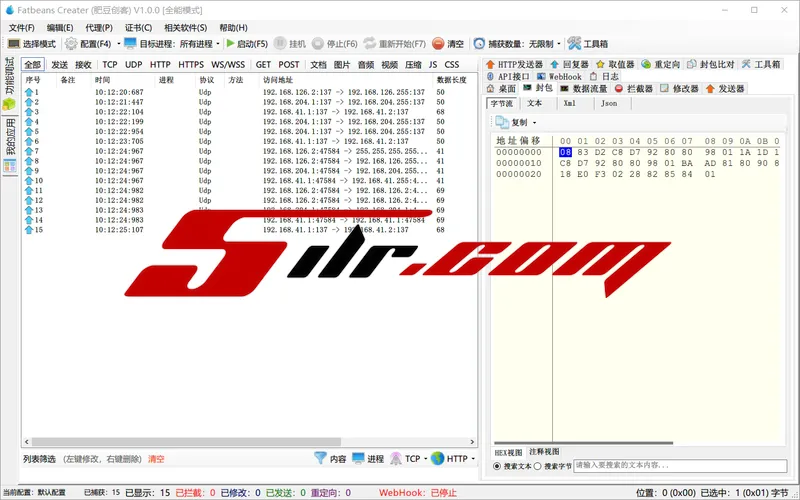Open the 回复器 tab
This screenshot has width=800, height=500.
pyautogui.click(x=570, y=64)
